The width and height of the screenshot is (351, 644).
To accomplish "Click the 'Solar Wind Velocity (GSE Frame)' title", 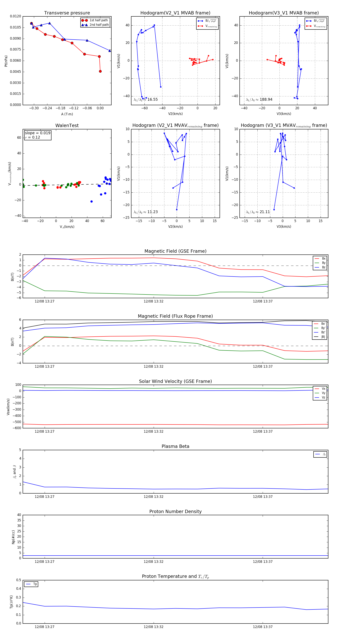I will click(175, 382).
